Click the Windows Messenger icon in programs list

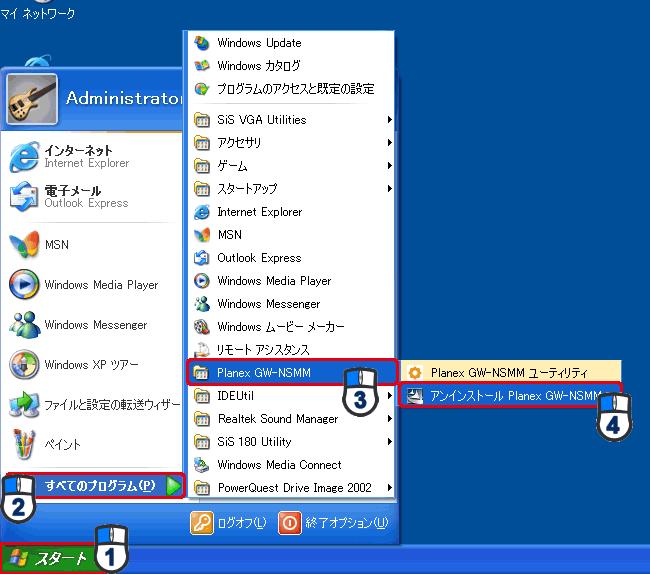pos(202,304)
